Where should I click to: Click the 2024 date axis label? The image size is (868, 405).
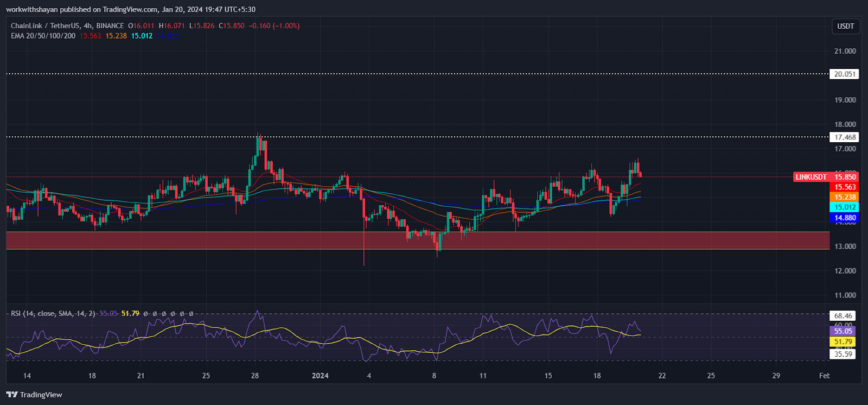click(x=320, y=376)
